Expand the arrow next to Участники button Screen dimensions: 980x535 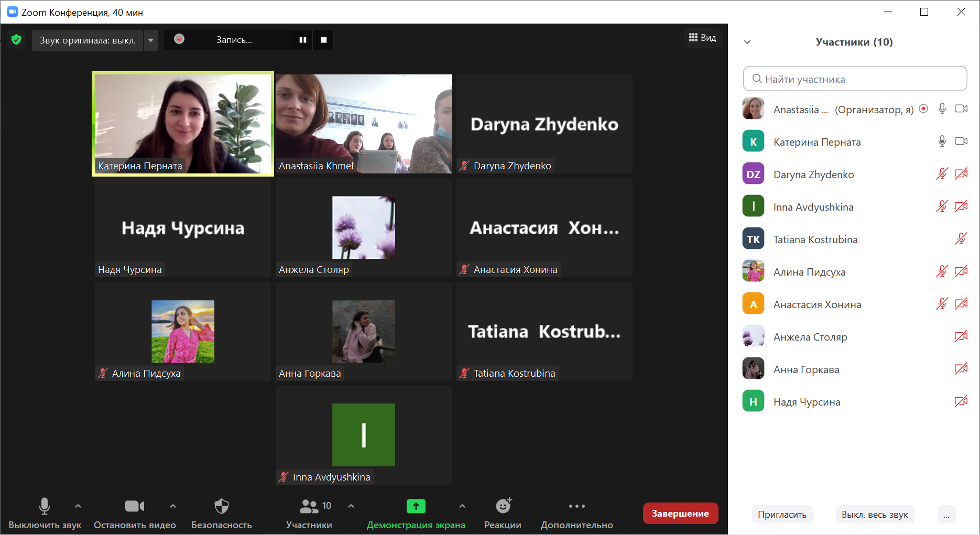[351, 506]
